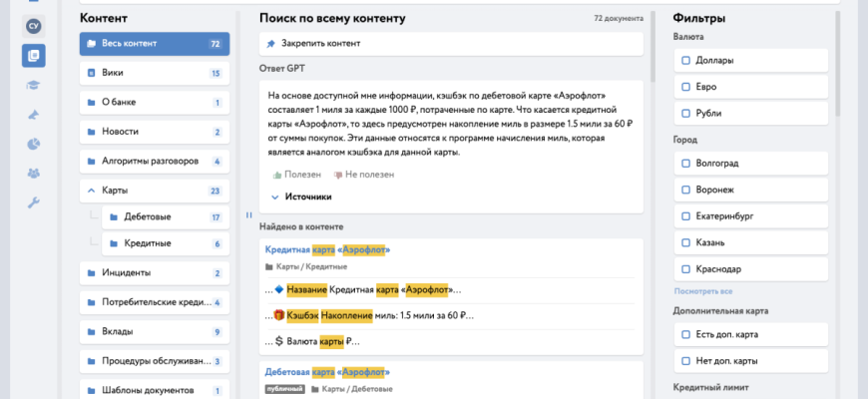Screen dimensions: 868x399
Task: Click Посмотреть все cities link
Action: [x=702, y=291]
